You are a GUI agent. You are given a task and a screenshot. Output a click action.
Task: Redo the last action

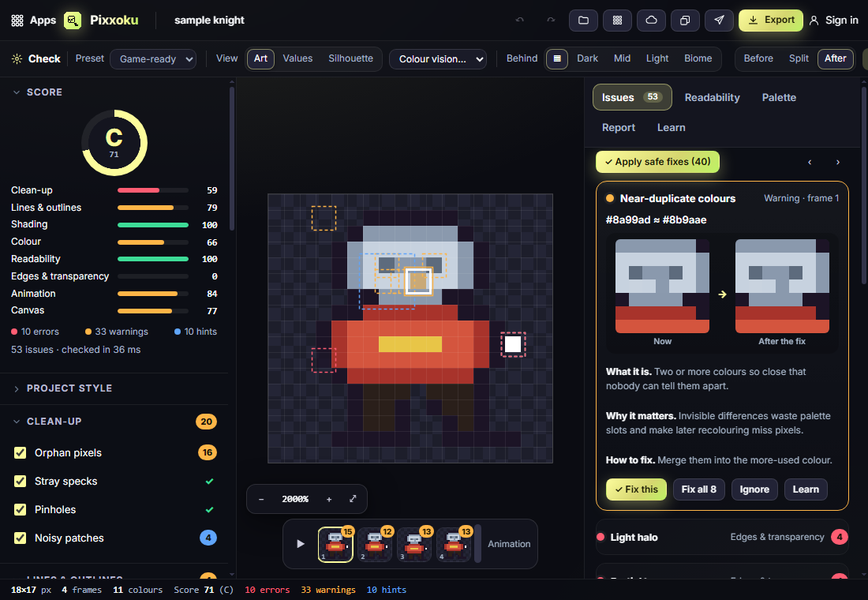coord(551,20)
